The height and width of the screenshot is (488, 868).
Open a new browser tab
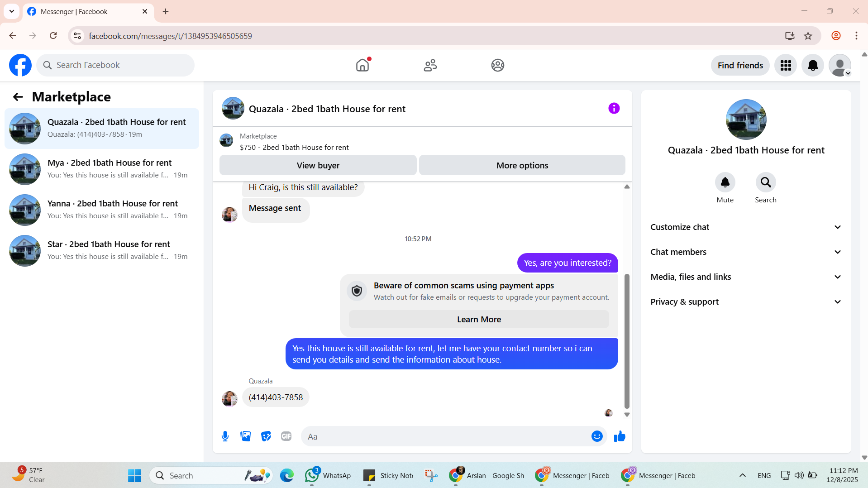click(166, 12)
